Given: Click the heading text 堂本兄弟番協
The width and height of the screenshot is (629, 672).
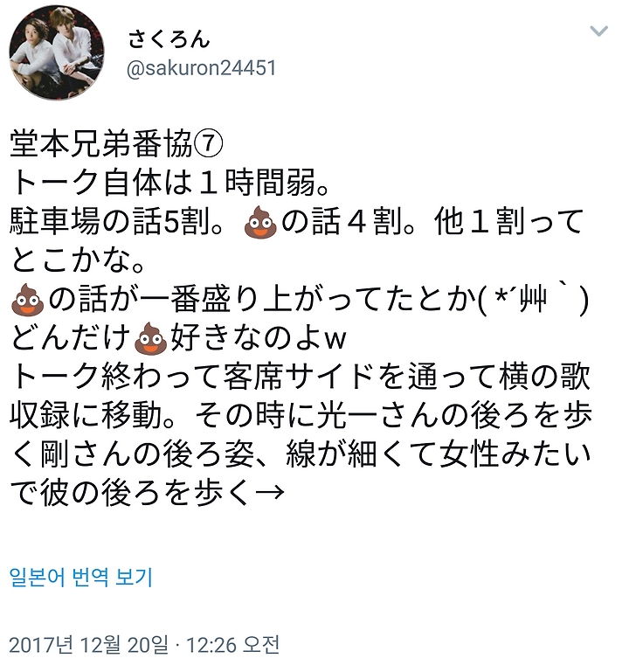Looking at the screenshot, I should [x=101, y=144].
